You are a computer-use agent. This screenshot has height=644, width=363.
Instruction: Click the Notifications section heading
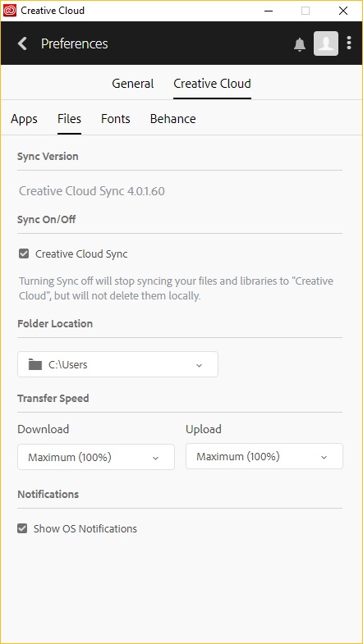(x=48, y=494)
